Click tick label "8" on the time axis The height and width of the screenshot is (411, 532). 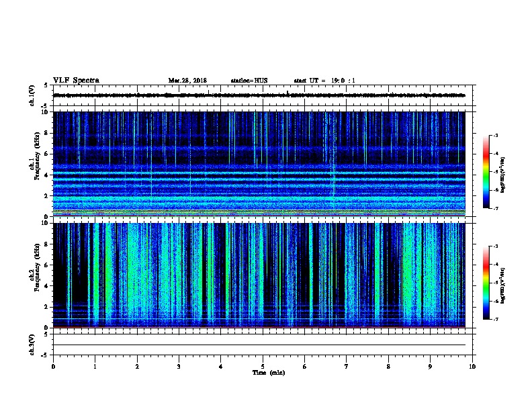click(388, 367)
